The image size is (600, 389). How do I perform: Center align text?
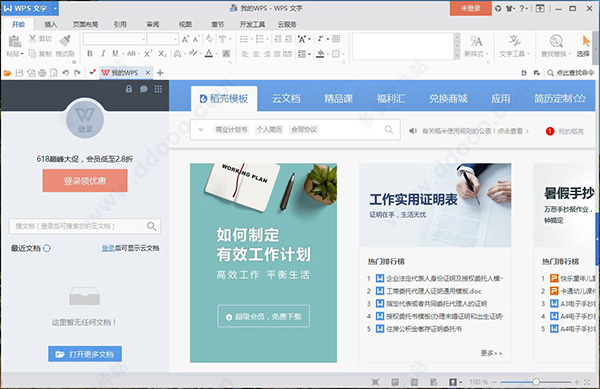256,54
